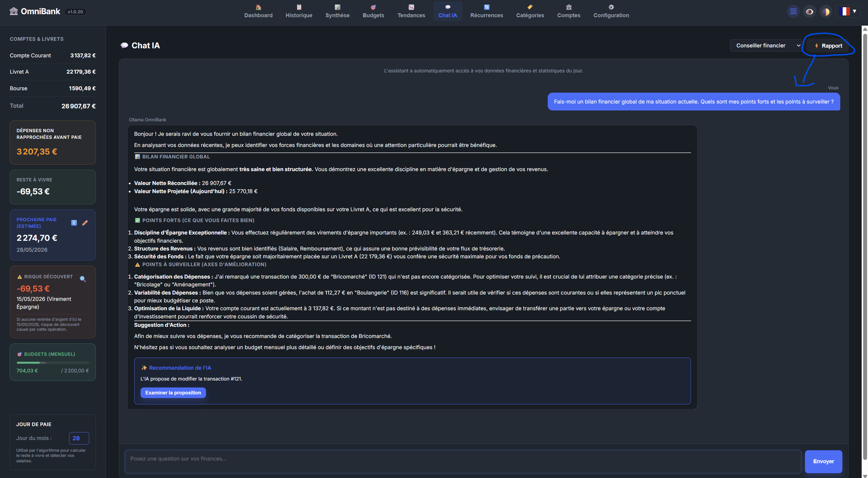Click the info icon on Prochaine Paie card
The image size is (868, 478).
click(x=74, y=223)
